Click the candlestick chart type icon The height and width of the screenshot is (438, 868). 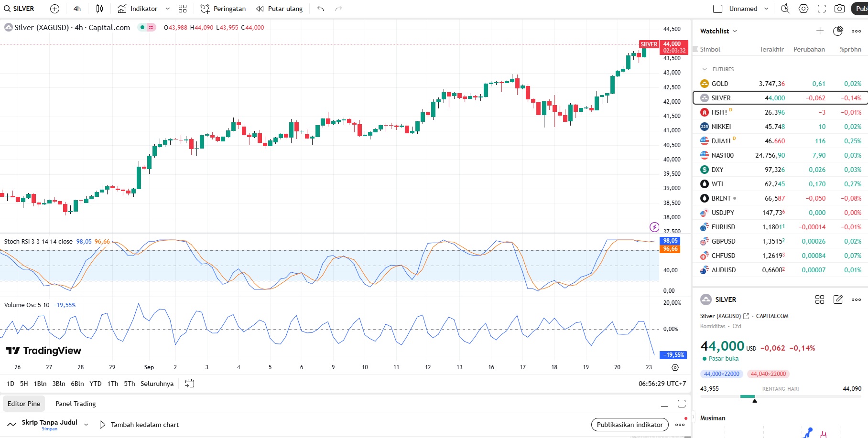(x=99, y=9)
